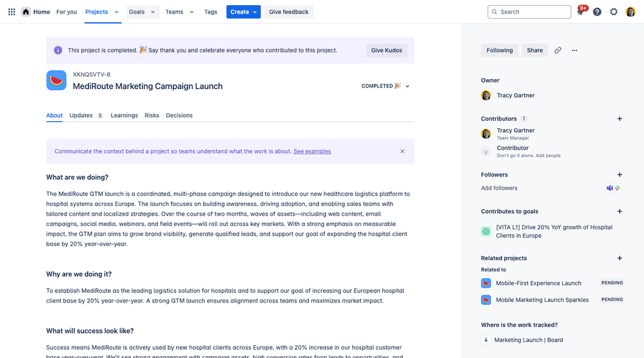Image resolution: width=644 pixels, height=358 pixels.
Task: Click the empty Contributor placeholder avatar
Action: point(486,151)
